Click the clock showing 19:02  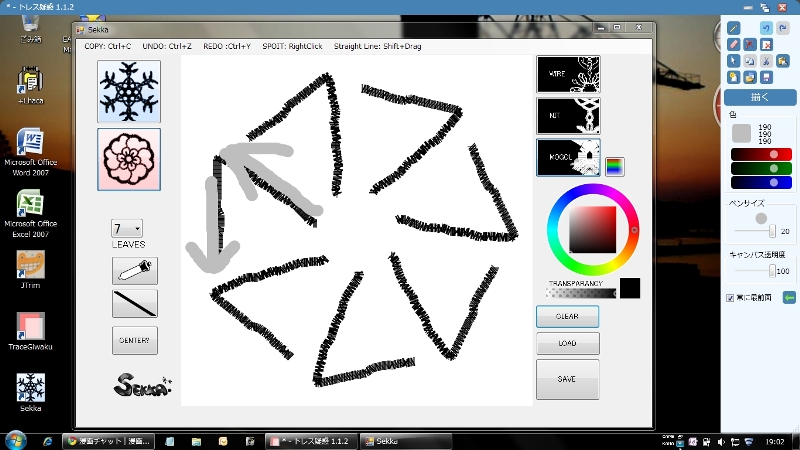point(774,441)
